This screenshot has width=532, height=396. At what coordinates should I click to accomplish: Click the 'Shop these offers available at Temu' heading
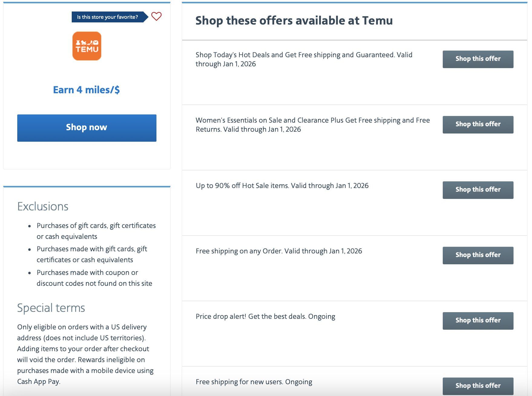[294, 21]
